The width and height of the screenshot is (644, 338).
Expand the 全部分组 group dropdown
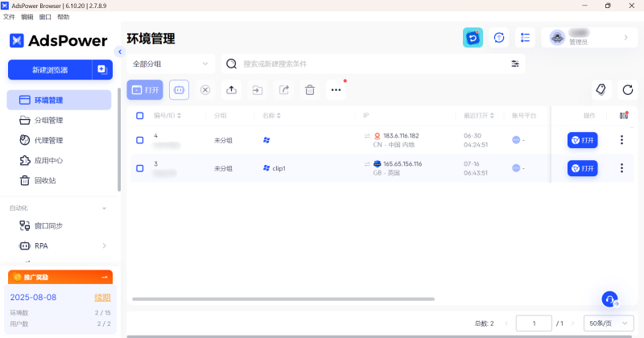tap(171, 64)
